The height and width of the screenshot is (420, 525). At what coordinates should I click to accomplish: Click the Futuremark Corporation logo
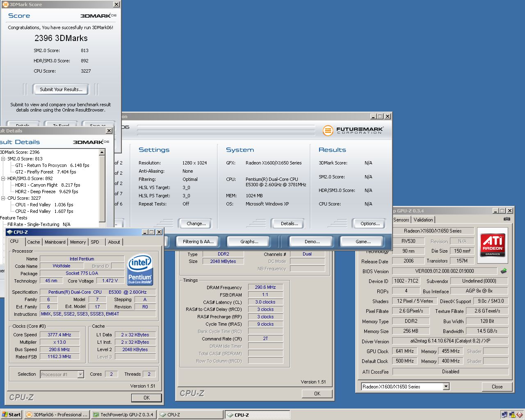point(353,130)
